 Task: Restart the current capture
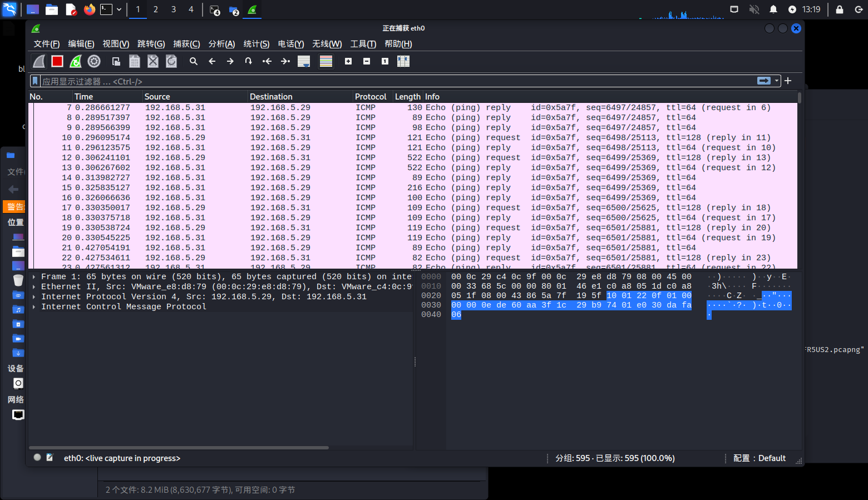(x=76, y=61)
